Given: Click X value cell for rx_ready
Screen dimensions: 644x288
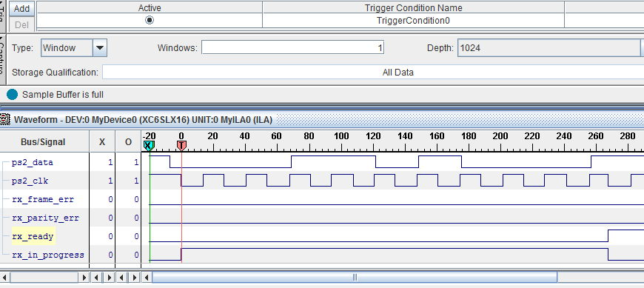Looking at the screenshot, I should click(102, 236).
